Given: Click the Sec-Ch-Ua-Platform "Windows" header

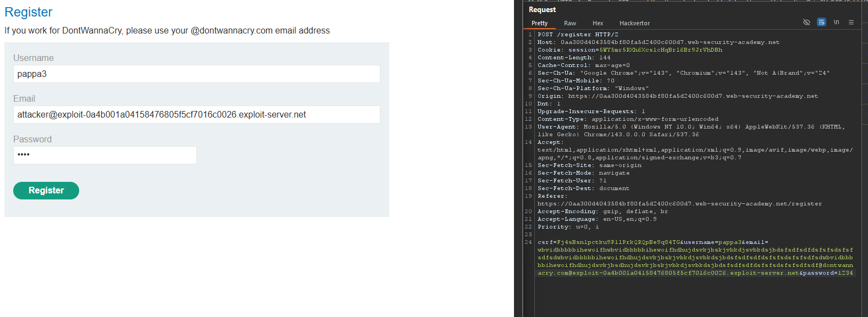Looking at the screenshot, I should [x=593, y=88].
